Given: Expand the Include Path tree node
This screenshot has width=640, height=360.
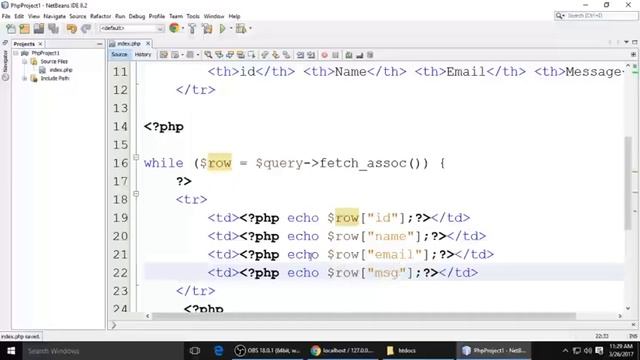Looking at the screenshot, I should pyautogui.click(x=24, y=78).
